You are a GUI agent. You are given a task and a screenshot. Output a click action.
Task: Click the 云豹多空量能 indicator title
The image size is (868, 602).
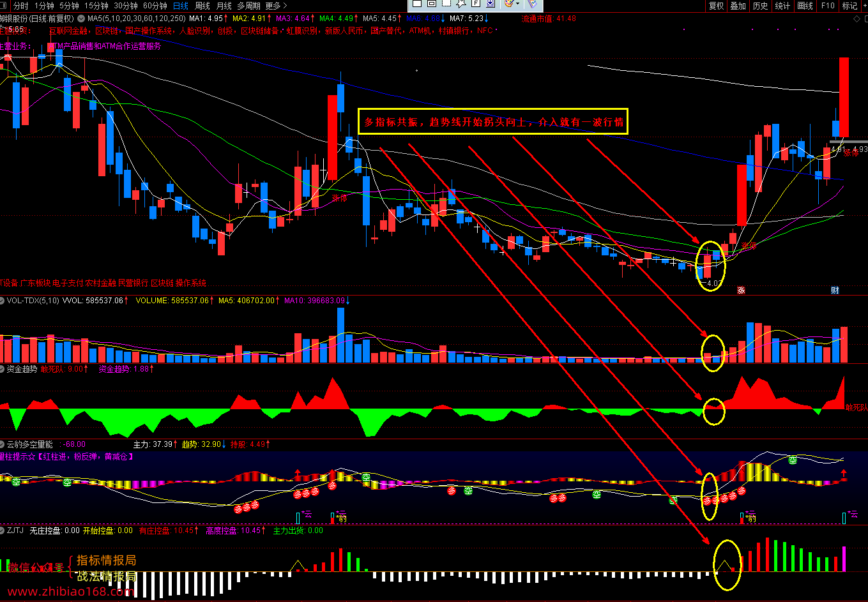(30, 444)
